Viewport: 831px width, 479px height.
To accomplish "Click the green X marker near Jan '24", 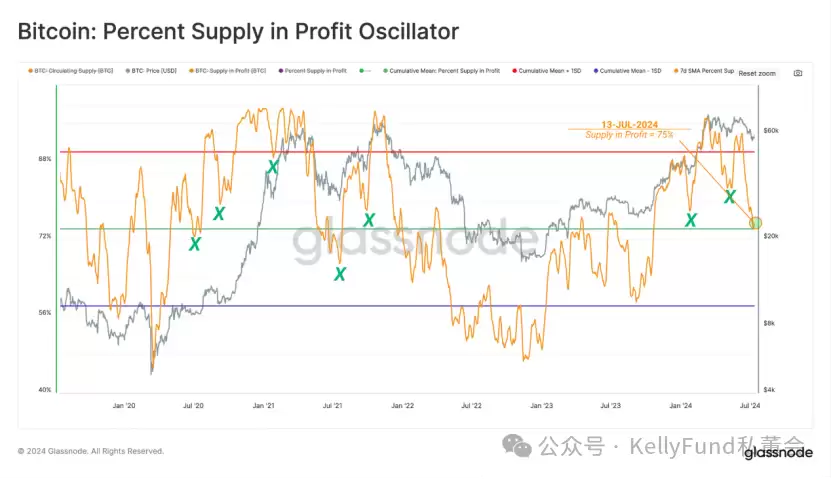I will click(x=690, y=219).
